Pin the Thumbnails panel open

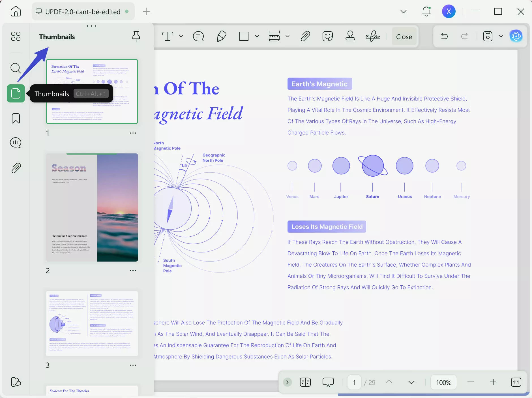pyautogui.click(x=136, y=36)
